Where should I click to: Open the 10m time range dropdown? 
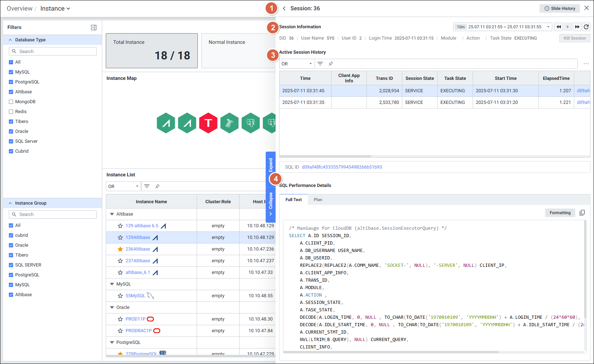pos(502,27)
